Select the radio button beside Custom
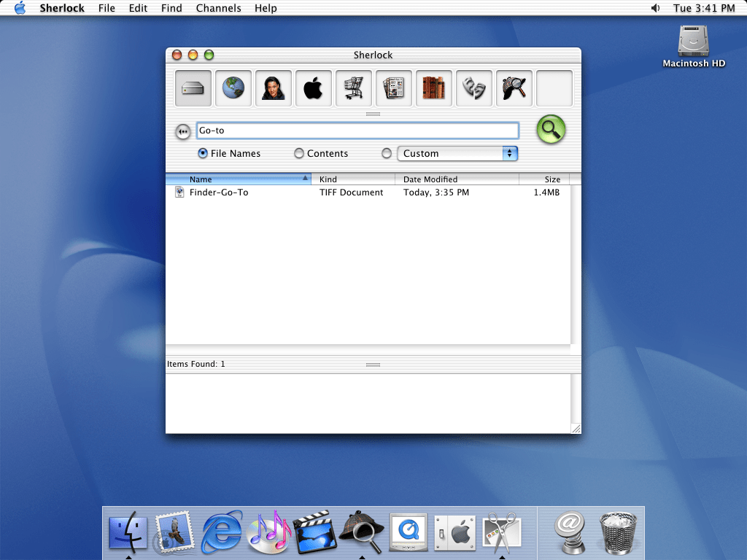747x560 pixels. (387, 154)
